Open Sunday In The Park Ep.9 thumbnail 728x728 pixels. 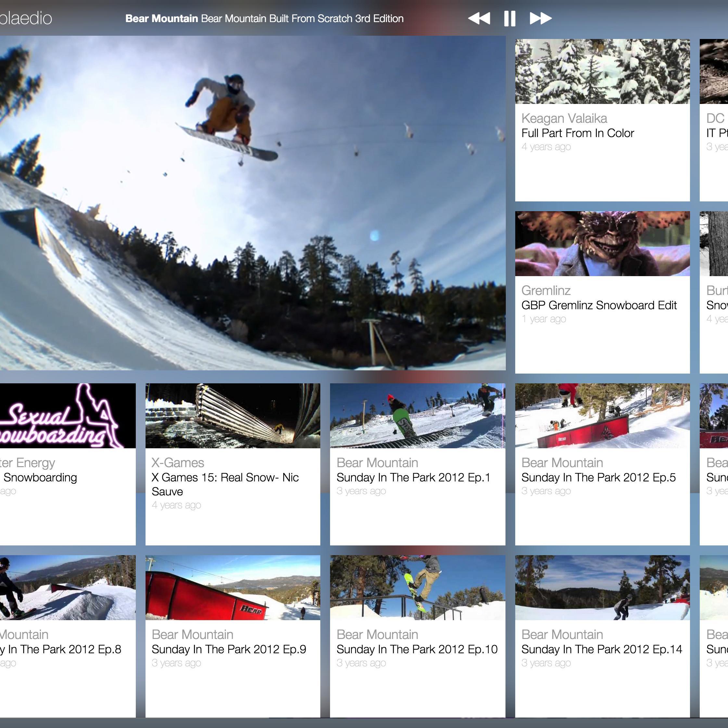click(233, 587)
